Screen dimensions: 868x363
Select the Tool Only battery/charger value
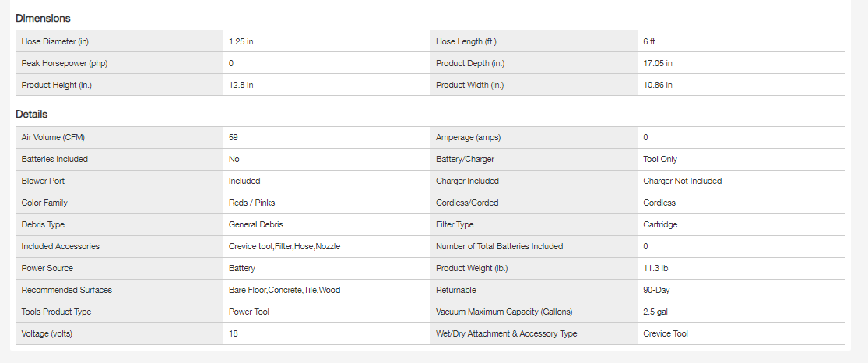point(660,159)
